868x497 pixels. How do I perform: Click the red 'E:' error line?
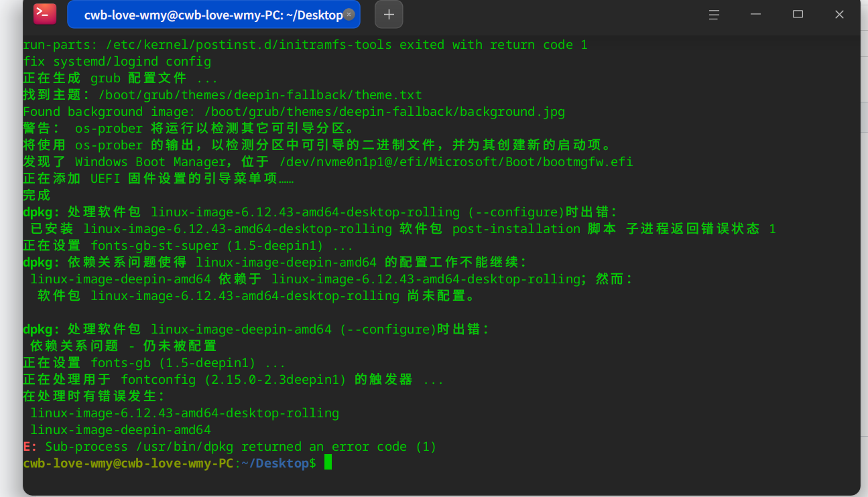(229, 447)
